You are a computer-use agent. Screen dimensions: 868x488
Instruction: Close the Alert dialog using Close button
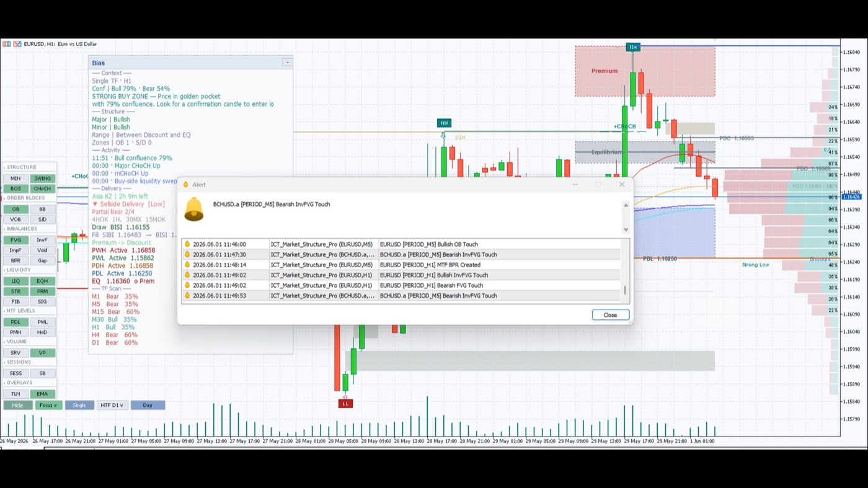(610, 315)
